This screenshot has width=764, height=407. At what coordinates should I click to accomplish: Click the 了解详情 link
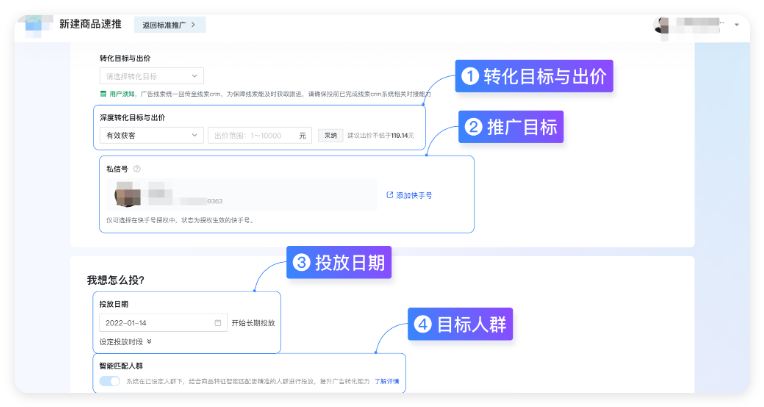pos(387,381)
